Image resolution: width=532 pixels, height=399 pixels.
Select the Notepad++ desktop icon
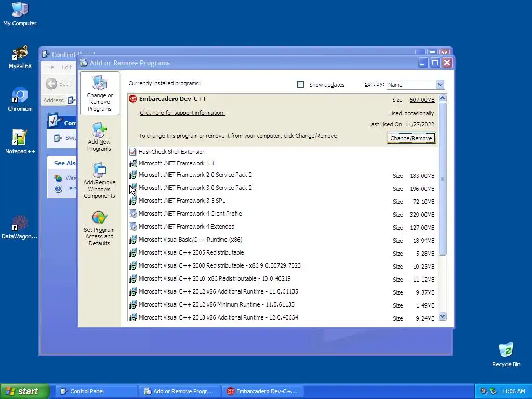point(20,142)
